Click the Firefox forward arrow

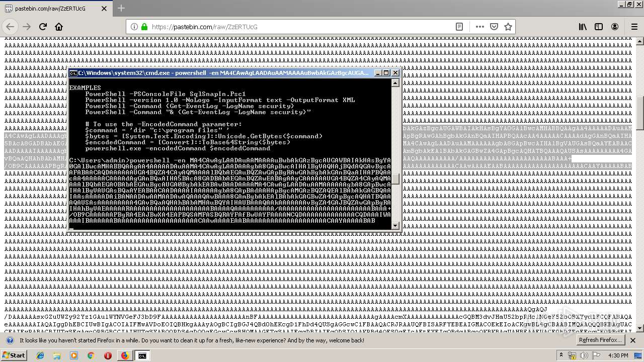point(27,27)
